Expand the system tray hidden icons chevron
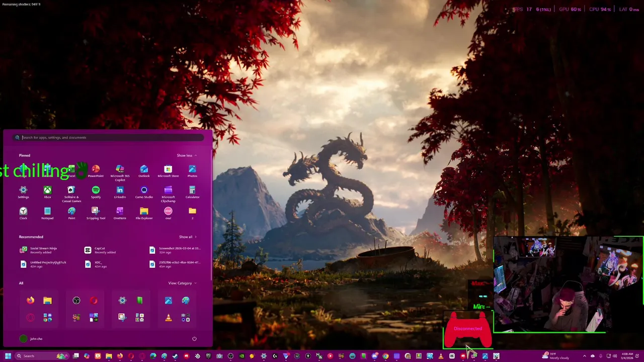The image size is (644, 362). 584,356
